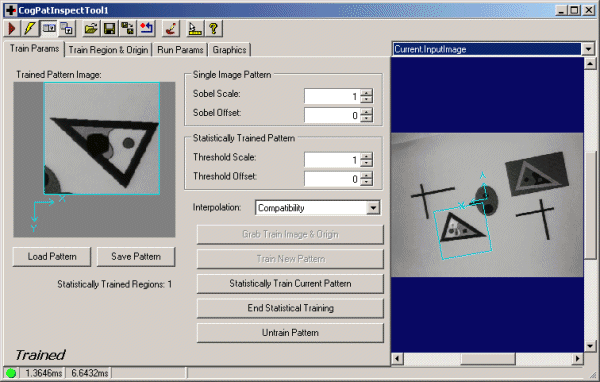Click the tooltips pointer-and-ruler icon

click(195, 29)
